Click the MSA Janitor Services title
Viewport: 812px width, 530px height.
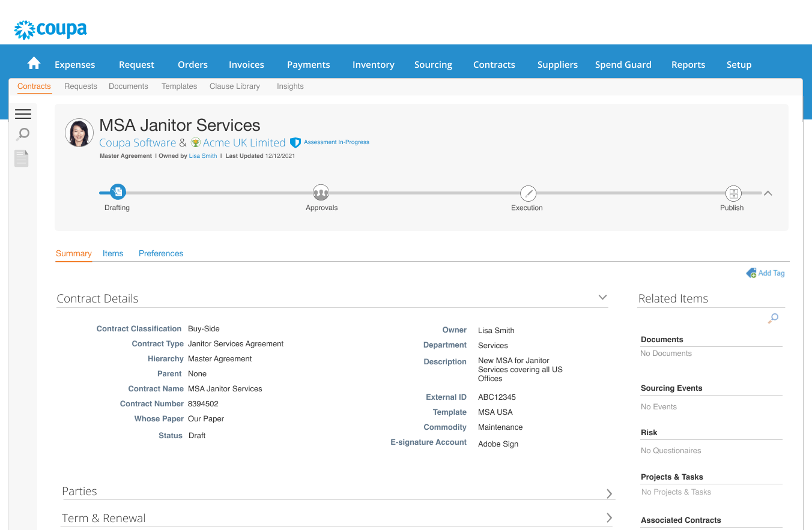180,125
